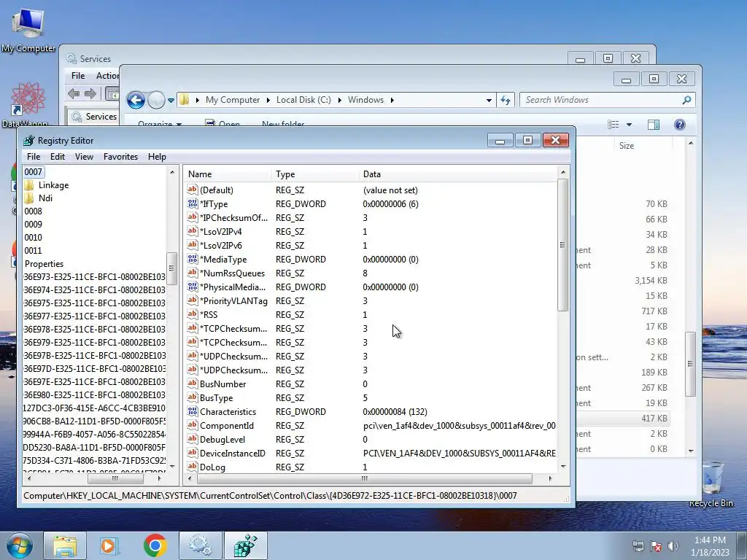
Task: Open the Favorites menu in Registry Editor
Action: pyautogui.click(x=120, y=157)
